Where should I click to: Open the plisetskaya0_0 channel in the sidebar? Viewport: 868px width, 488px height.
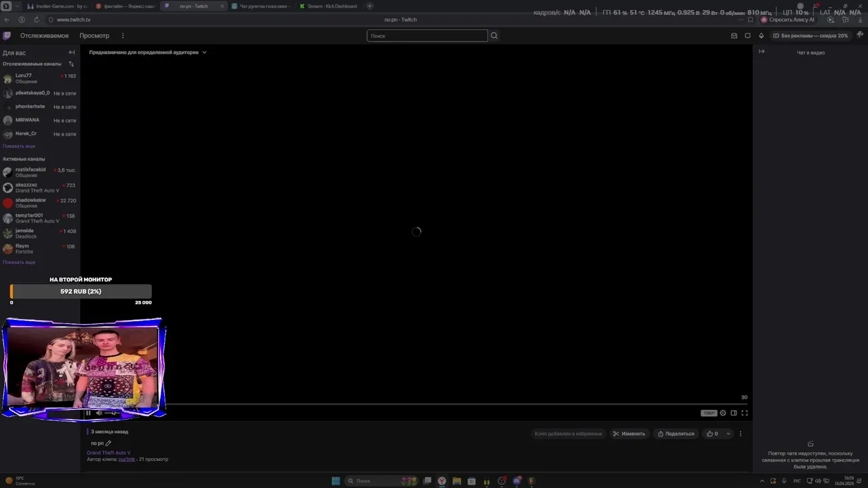(40, 94)
